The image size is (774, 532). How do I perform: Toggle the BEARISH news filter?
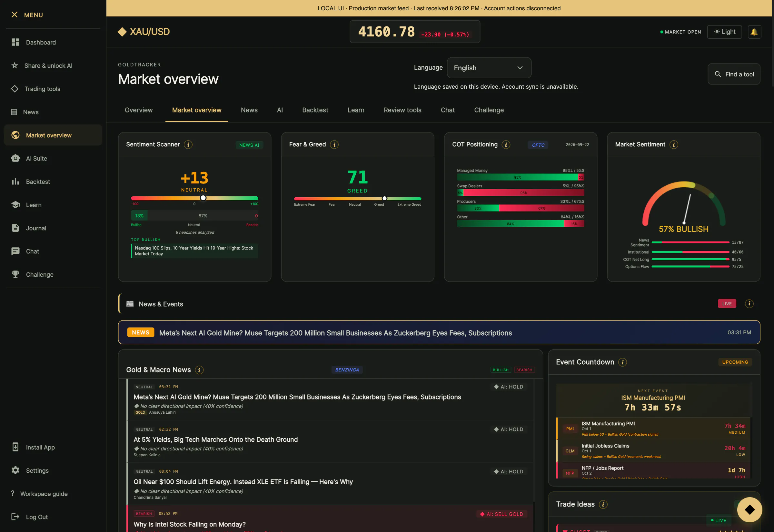pyautogui.click(x=524, y=370)
